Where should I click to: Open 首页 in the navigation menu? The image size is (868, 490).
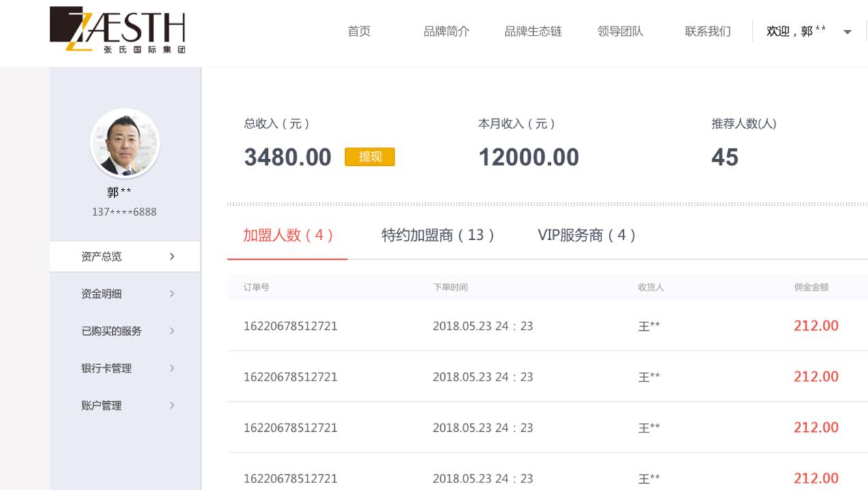pos(359,31)
